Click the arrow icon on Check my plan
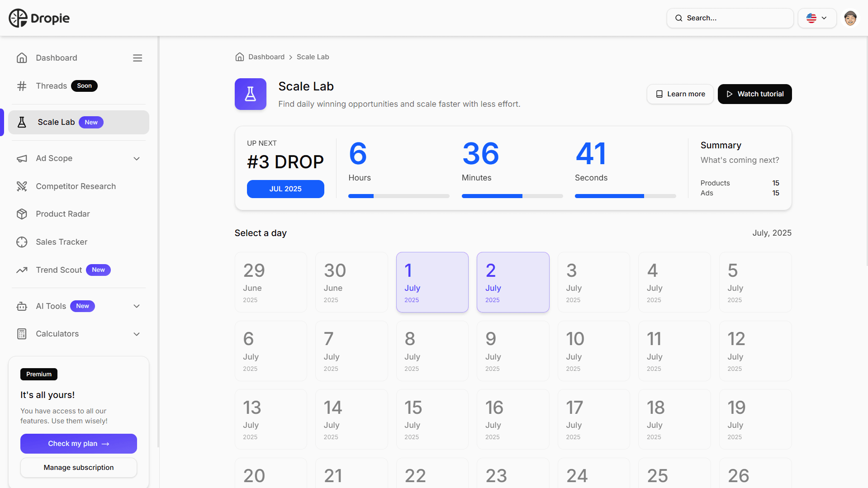Viewport: 868px width, 488px height. point(105,444)
